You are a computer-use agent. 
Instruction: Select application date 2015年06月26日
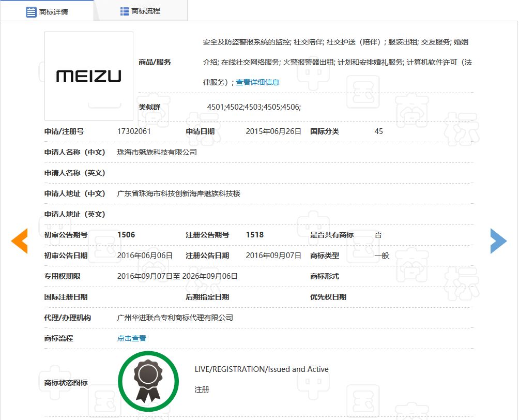pos(273,131)
